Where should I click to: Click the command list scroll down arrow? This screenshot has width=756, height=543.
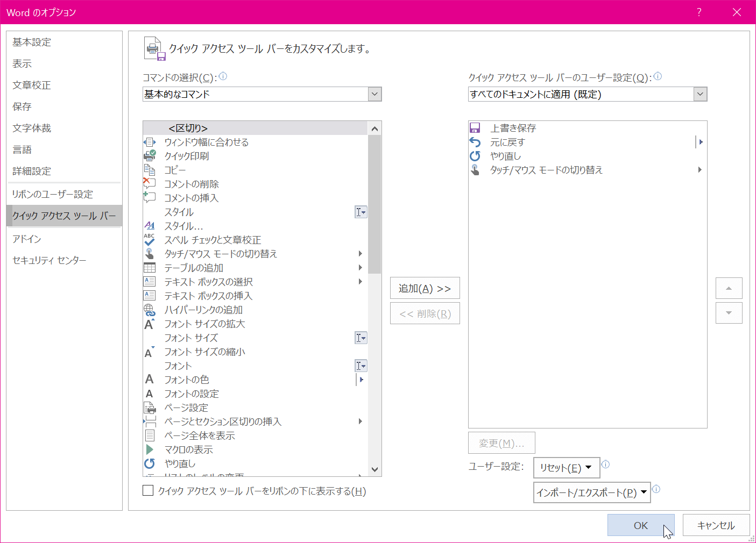(x=375, y=469)
